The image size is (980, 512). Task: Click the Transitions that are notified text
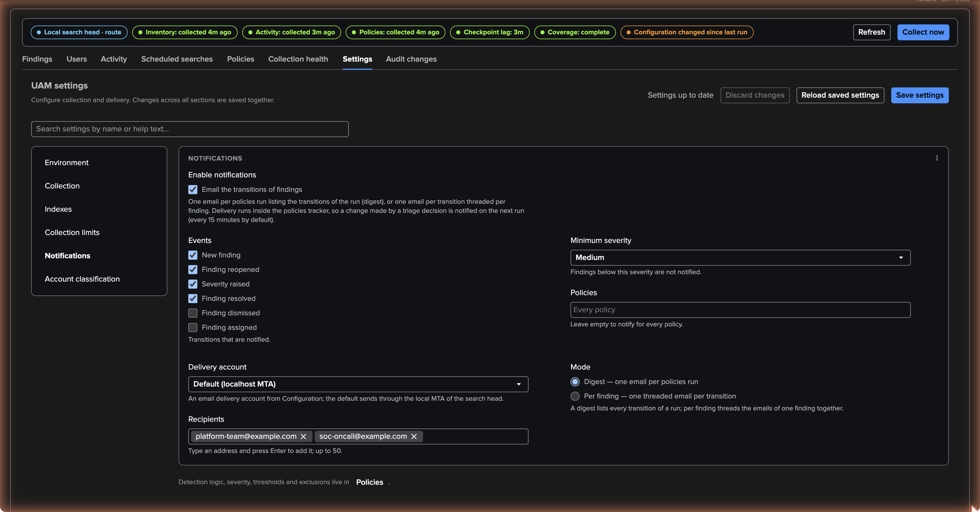[229, 339]
